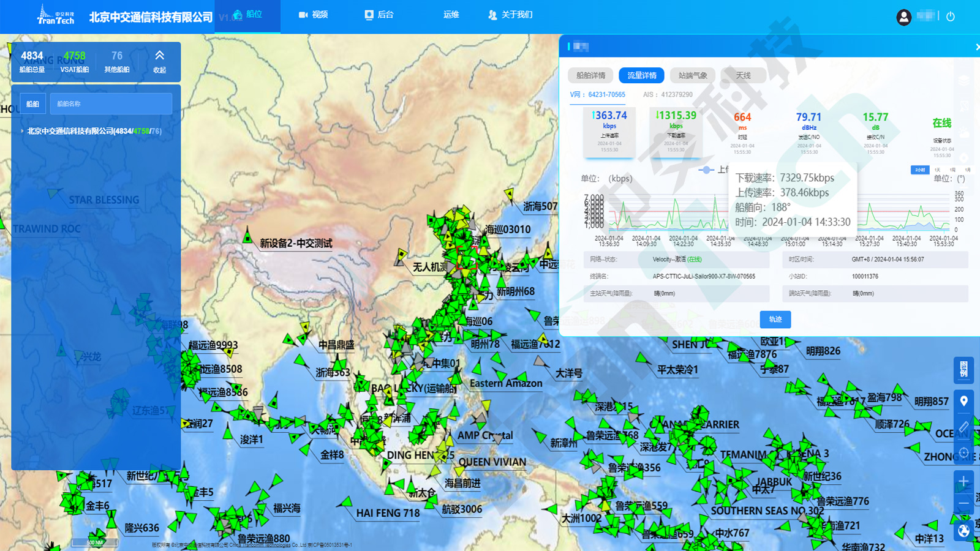Viewport: 980px width, 551px height.
Task: Select the 2小时 time range option
Action: click(x=919, y=170)
